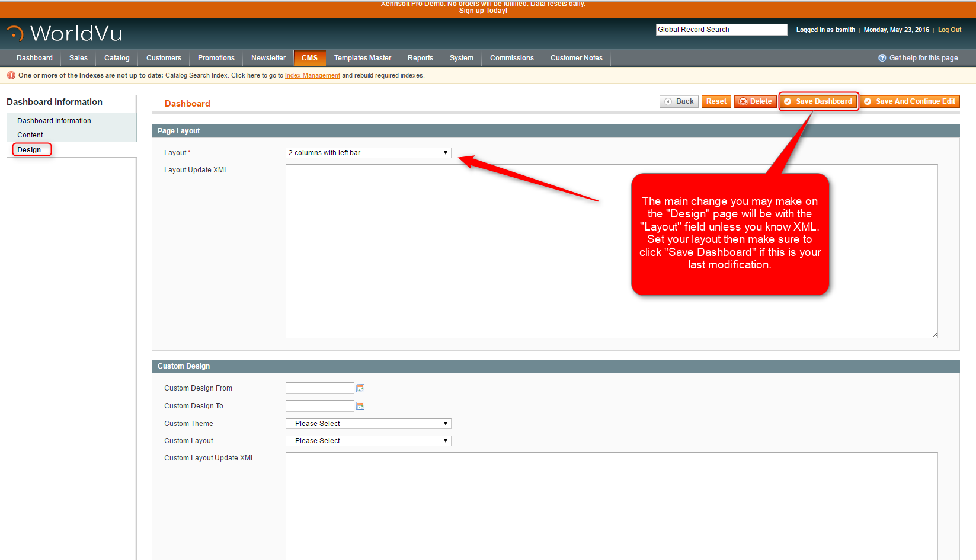Focus the Global Record Search field
The width and height of the screenshot is (976, 560).
[x=721, y=30]
